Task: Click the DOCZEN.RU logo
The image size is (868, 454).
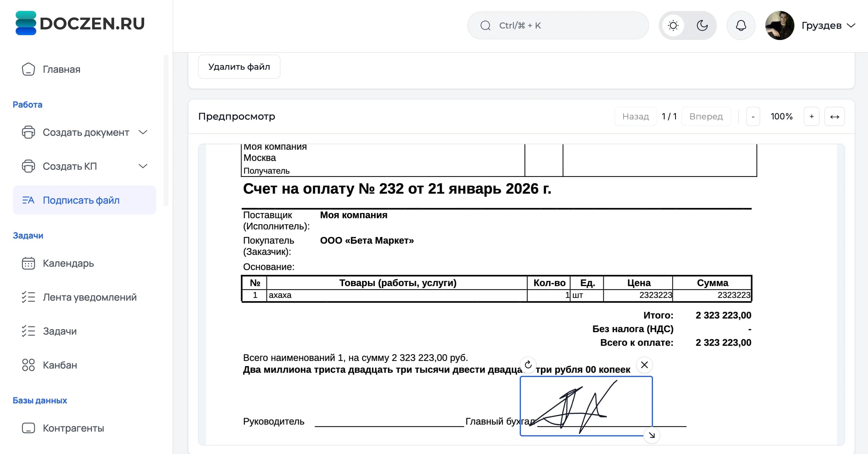Action: pos(80,23)
